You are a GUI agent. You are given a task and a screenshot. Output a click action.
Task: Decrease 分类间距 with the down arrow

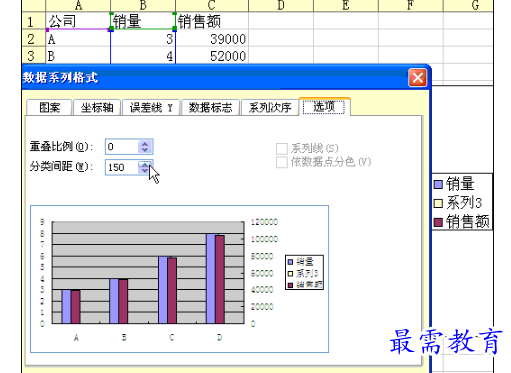(x=145, y=170)
